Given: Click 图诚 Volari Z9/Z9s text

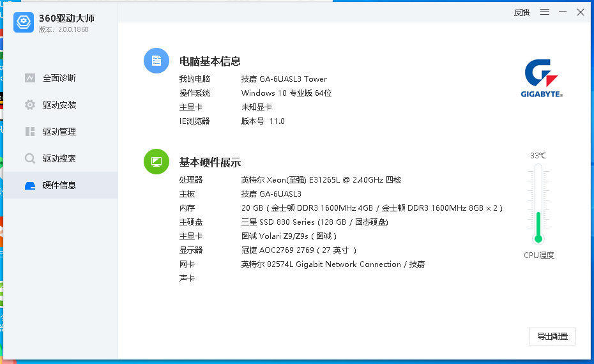Looking at the screenshot, I should [289, 236].
